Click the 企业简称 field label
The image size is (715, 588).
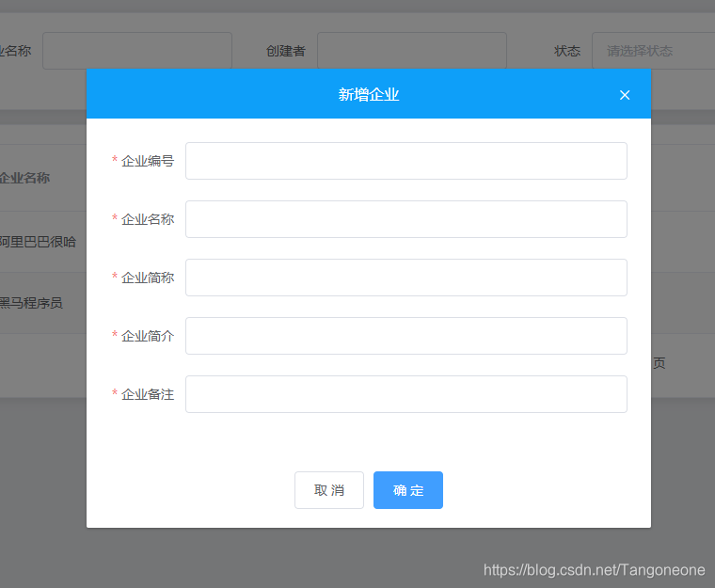(148, 278)
